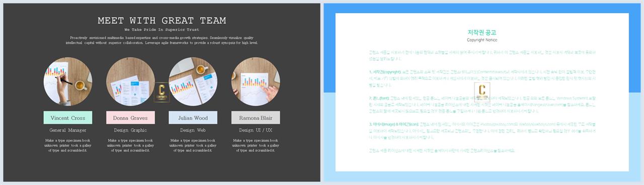Select the description text under General Manager
The width and height of the screenshot is (644, 185).
point(68,145)
